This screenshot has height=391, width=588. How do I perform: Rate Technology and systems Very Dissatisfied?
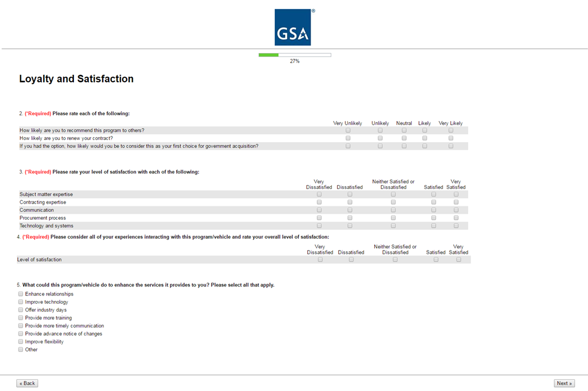click(319, 226)
